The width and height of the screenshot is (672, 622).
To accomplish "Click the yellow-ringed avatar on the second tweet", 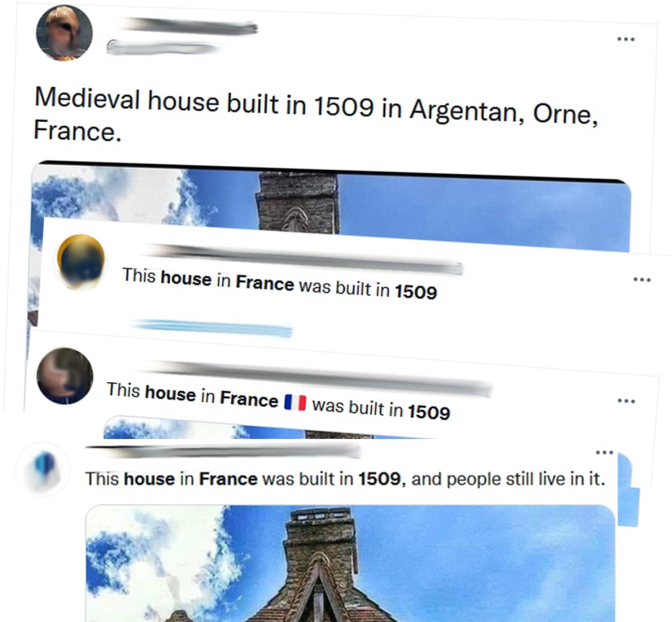I will pyautogui.click(x=81, y=261).
